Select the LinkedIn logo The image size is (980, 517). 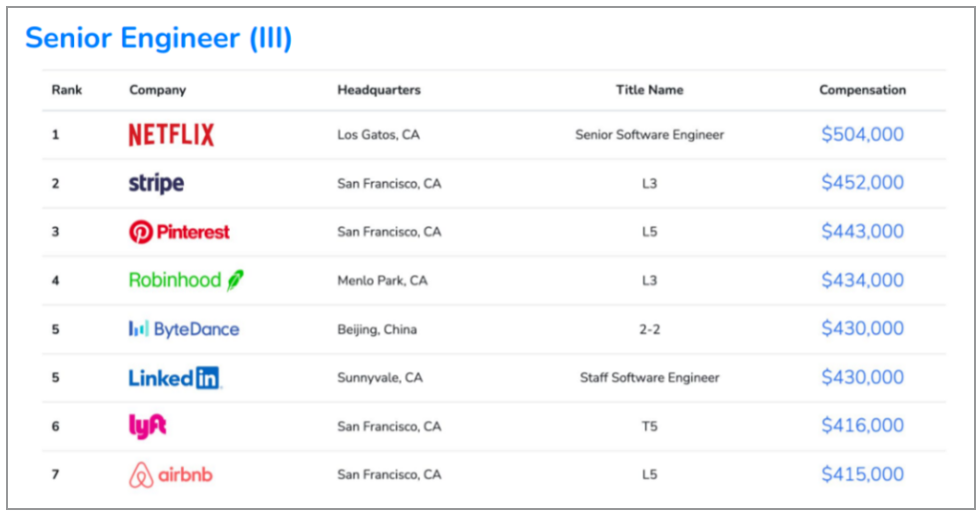pyautogui.click(x=175, y=377)
